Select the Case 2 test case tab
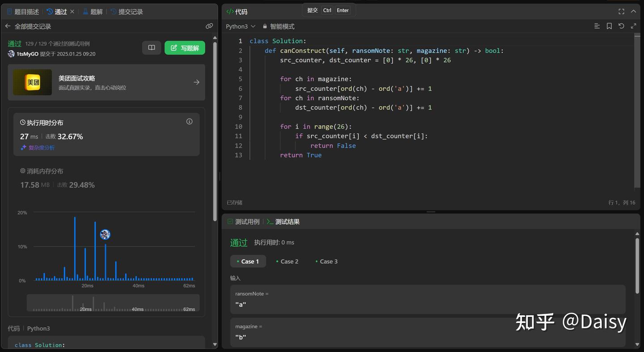Viewport: 644px width, 352px height. point(288,261)
